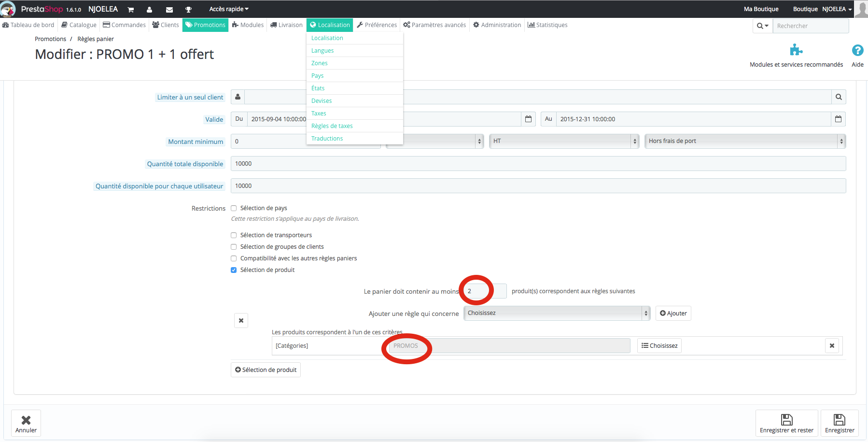Expand the HT tax dropdown
The image size is (868, 442).
(x=564, y=141)
